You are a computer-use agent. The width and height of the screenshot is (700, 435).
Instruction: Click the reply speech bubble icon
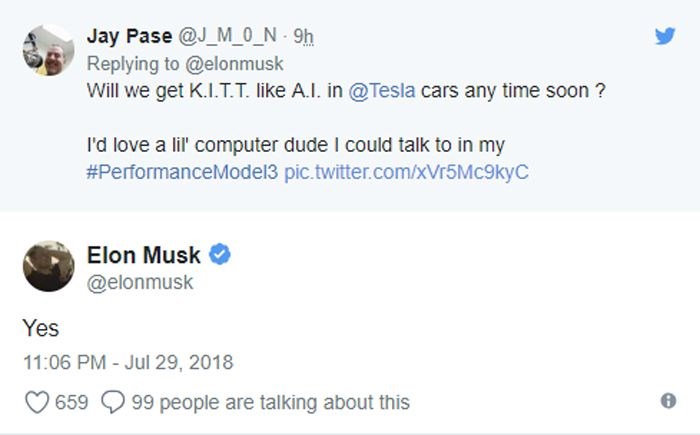110,402
